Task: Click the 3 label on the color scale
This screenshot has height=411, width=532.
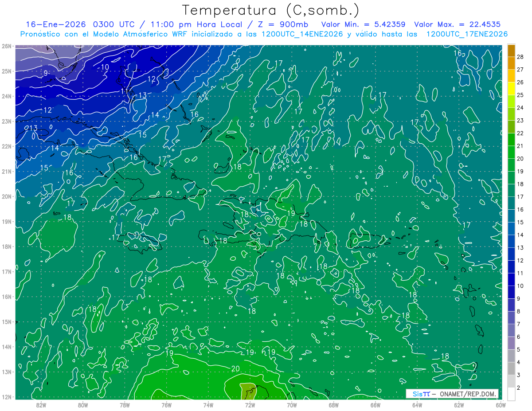Action: point(519,375)
